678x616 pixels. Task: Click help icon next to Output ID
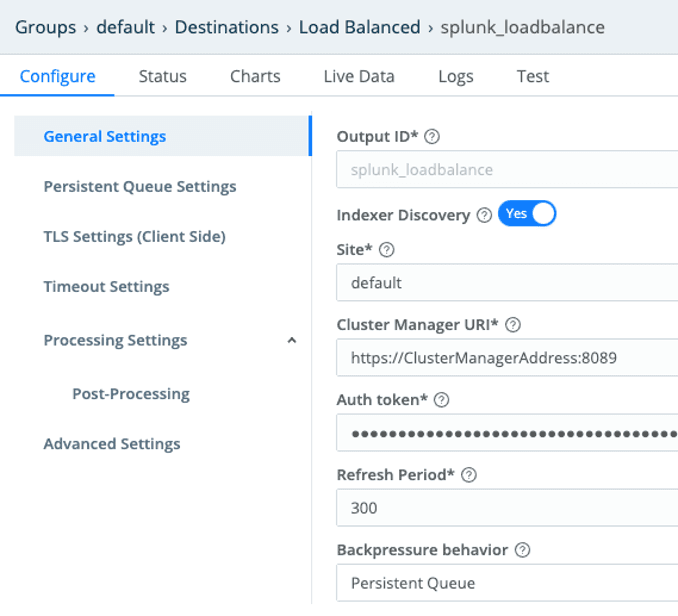(433, 137)
